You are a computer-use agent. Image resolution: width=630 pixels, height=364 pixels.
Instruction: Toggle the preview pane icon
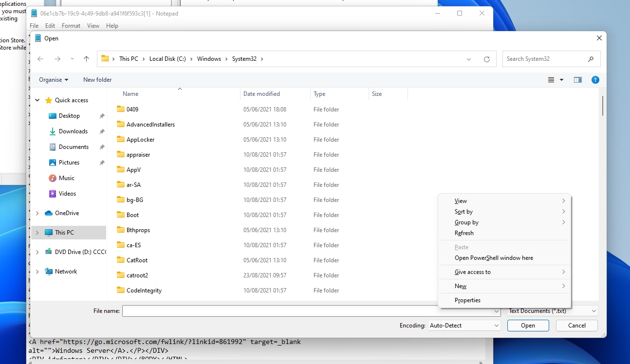(x=578, y=80)
